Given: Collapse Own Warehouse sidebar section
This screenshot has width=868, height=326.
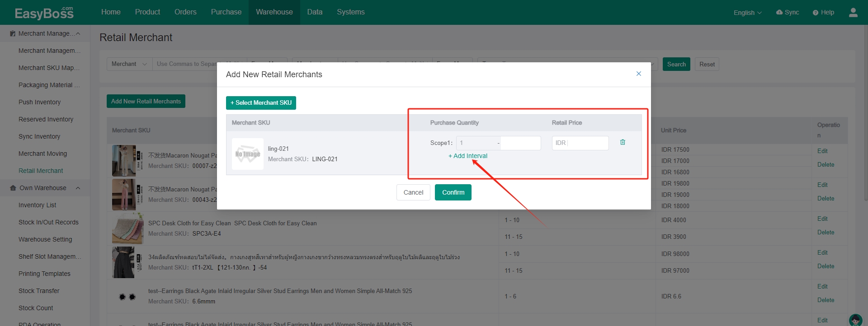Looking at the screenshot, I should 78,188.
